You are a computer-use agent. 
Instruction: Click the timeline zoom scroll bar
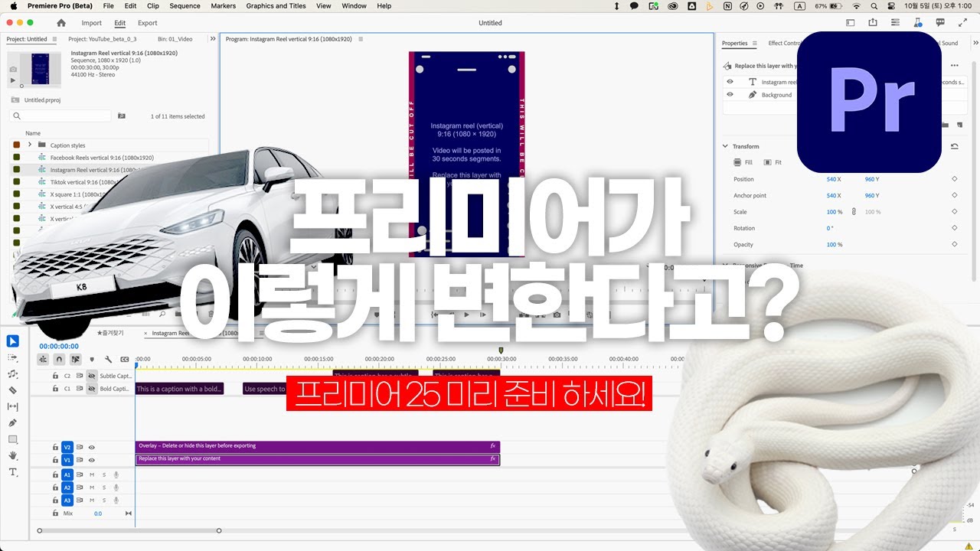(x=129, y=530)
